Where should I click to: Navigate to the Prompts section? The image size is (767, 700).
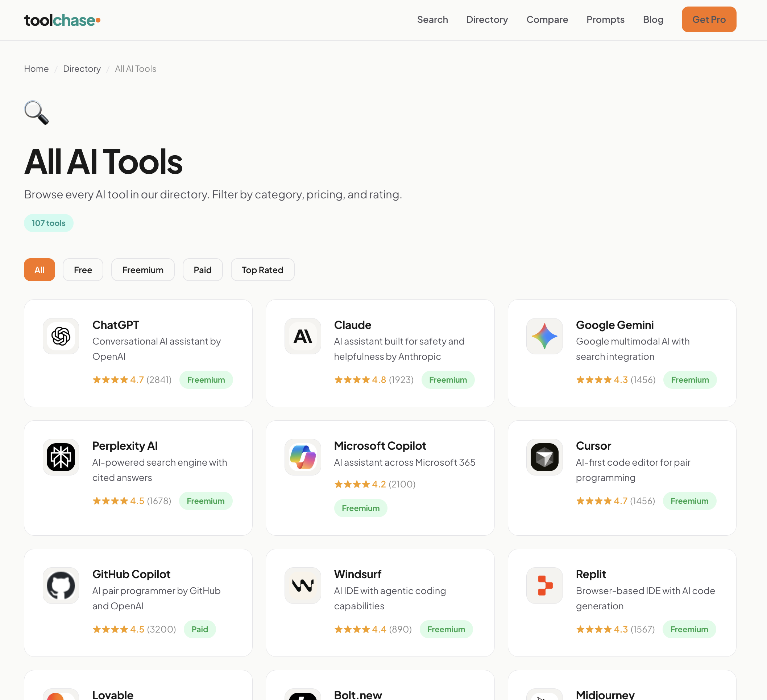tap(605, 20)
